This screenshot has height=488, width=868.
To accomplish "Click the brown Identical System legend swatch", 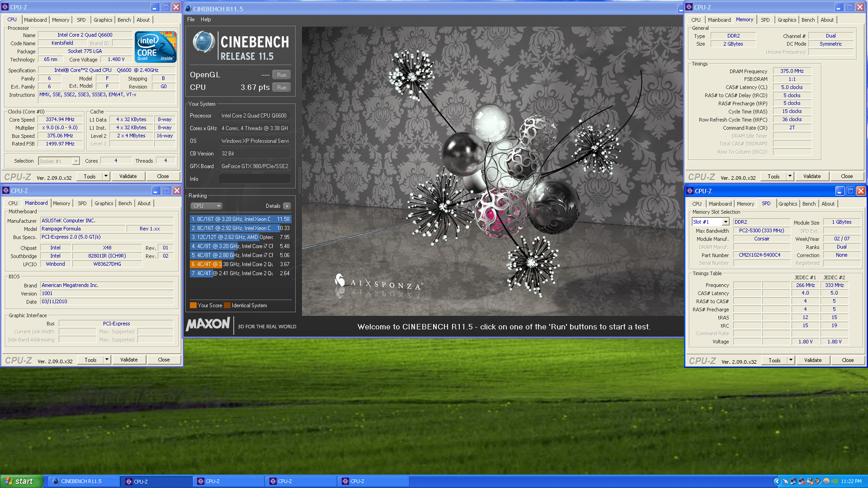I will click(227, 305).
